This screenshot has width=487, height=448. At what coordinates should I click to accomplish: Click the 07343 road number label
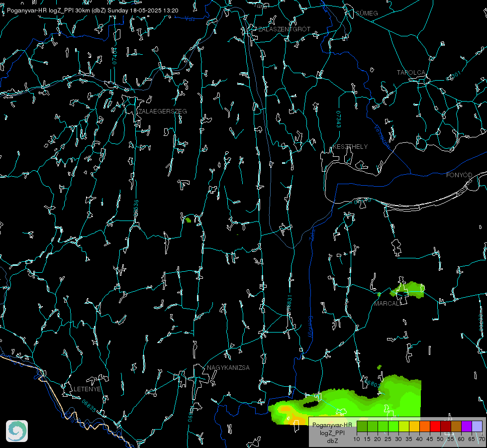pyautogui.click(x=339, y=119)
